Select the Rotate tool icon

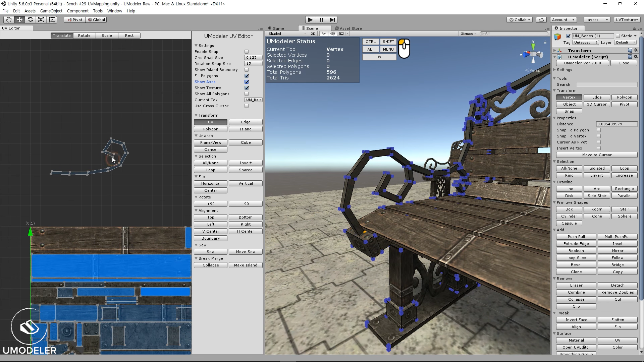30,20
